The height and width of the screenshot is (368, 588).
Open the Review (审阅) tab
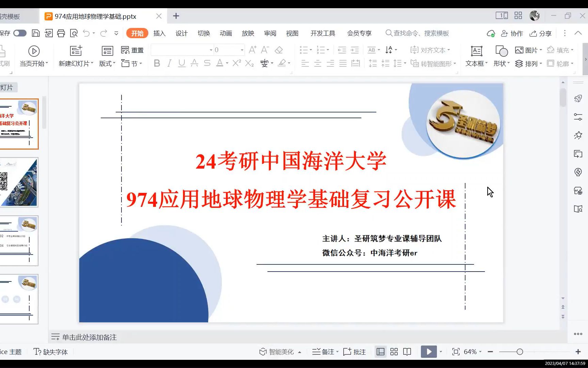tap(270, 33)
